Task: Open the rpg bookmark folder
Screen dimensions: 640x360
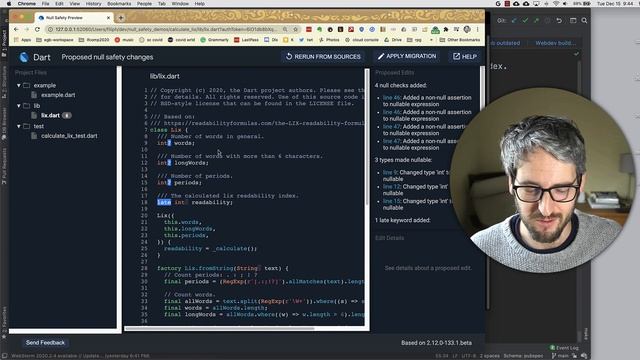Action: pyautogui.click(x=414, y=40)
